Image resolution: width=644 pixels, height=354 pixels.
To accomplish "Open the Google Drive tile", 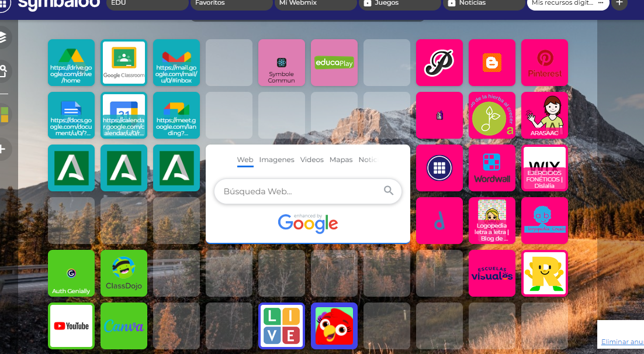I will coord(71,63).
